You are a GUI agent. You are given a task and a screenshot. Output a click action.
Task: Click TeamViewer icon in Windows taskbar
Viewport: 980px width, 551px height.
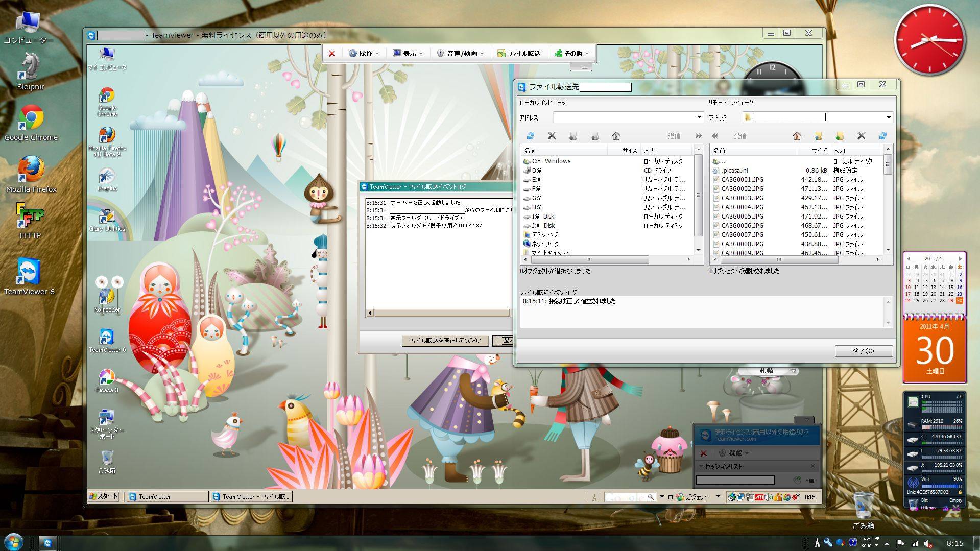48,543
